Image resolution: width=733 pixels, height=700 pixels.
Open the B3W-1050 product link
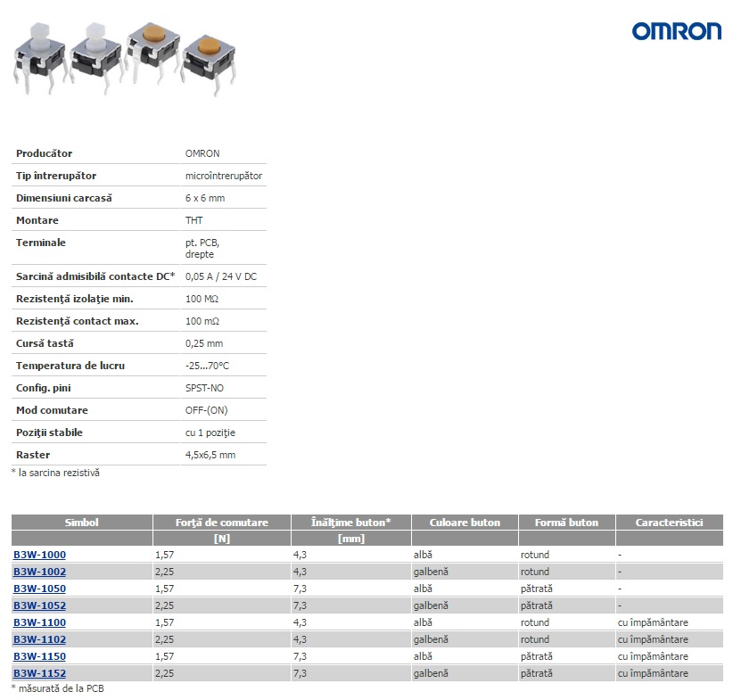40,589
